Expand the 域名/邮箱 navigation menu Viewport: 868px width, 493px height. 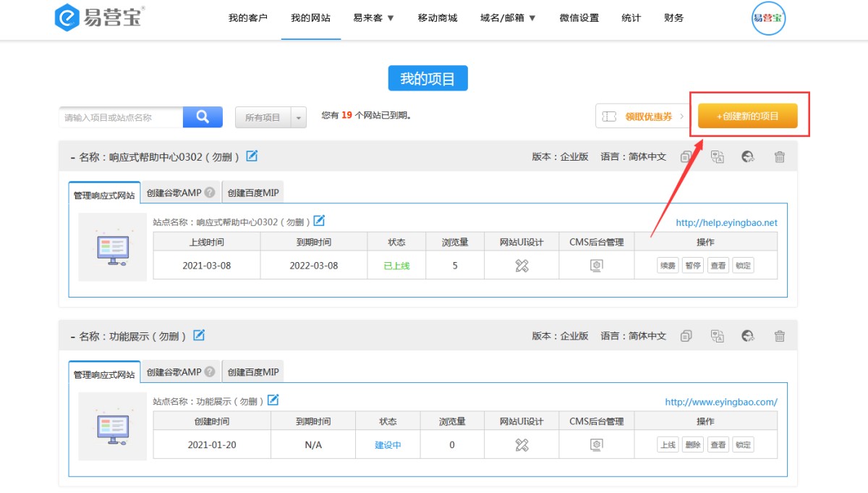coord(508,18)
